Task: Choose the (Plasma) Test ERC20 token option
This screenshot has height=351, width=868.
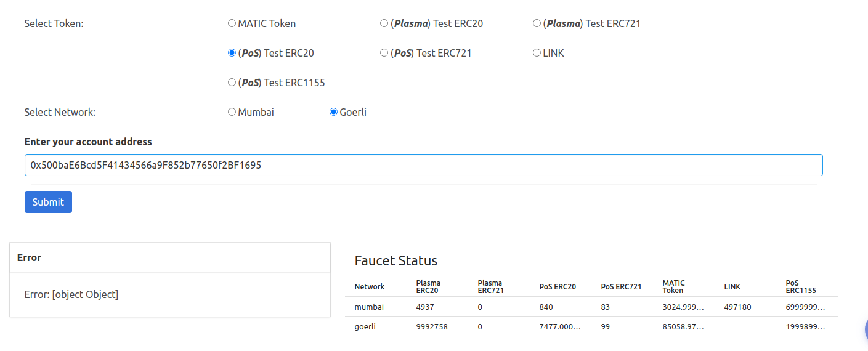Action: tap(384, 23)
